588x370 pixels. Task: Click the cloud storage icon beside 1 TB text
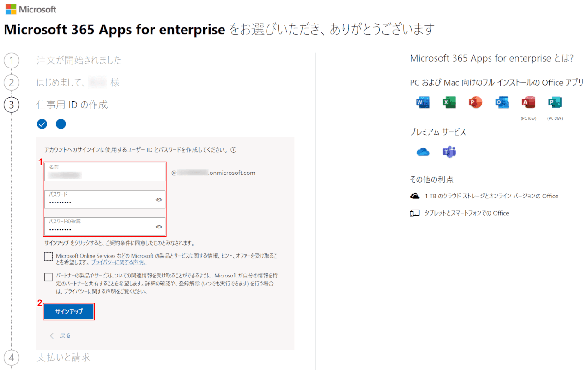tap(414, 196)
